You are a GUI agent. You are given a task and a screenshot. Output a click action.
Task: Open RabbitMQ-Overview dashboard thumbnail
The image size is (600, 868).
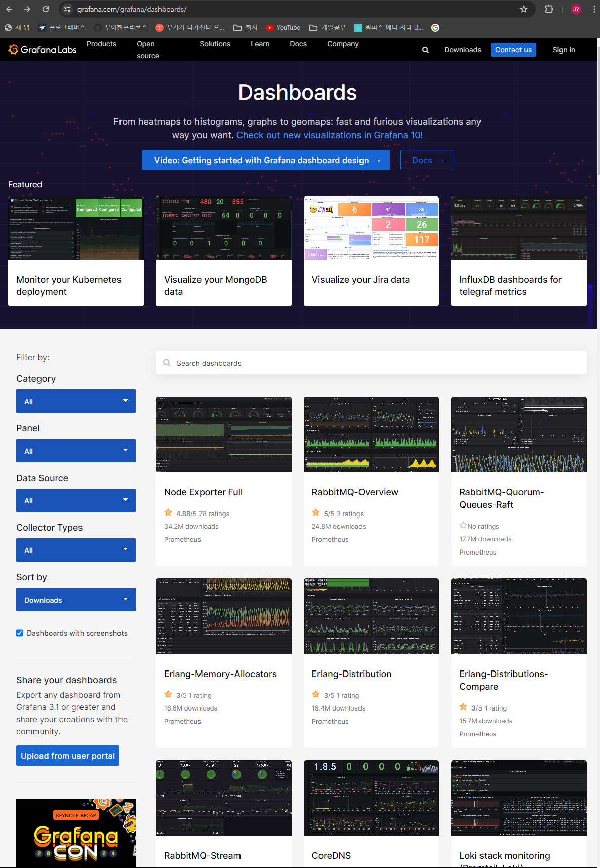[x=371, y=435]
